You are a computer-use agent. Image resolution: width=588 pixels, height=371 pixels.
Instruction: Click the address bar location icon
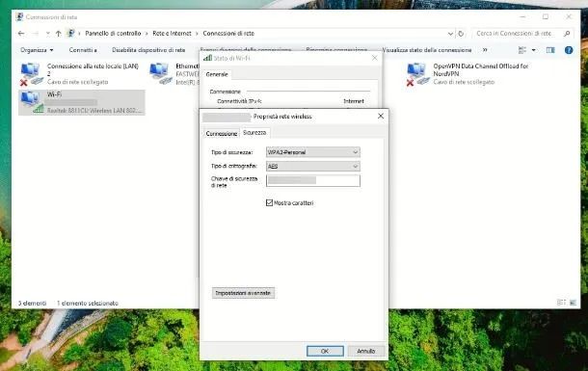click(x=70, y=34)
